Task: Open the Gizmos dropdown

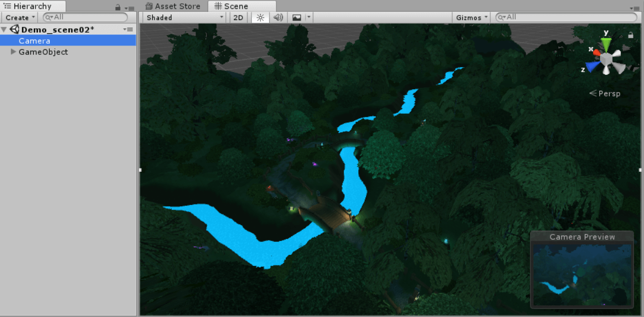Action: pos(471,18)
